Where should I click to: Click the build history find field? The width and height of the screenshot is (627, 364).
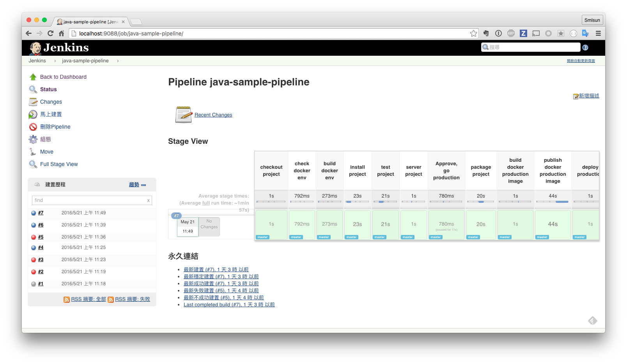(92, 200)
